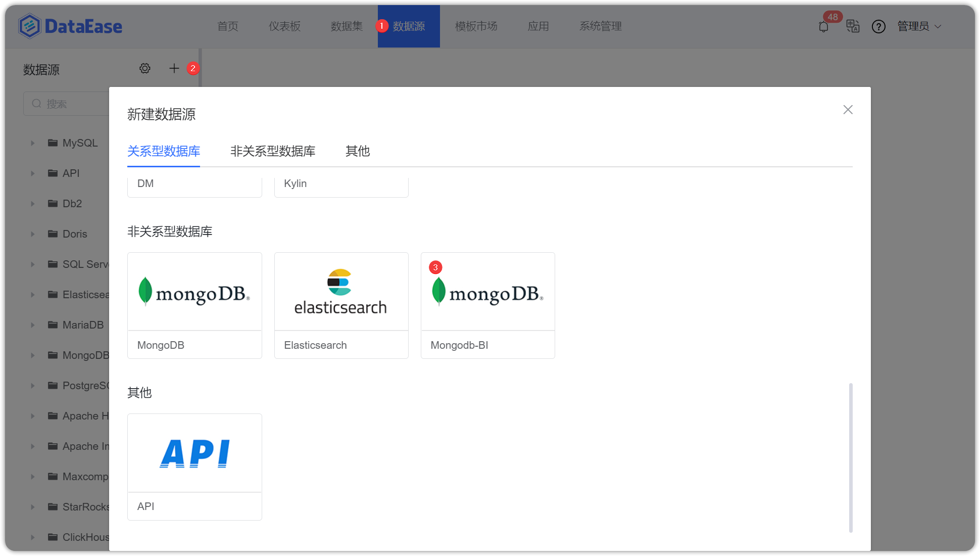Open the help question mark icon
The image size is (980, 556).
click(878, 26)
